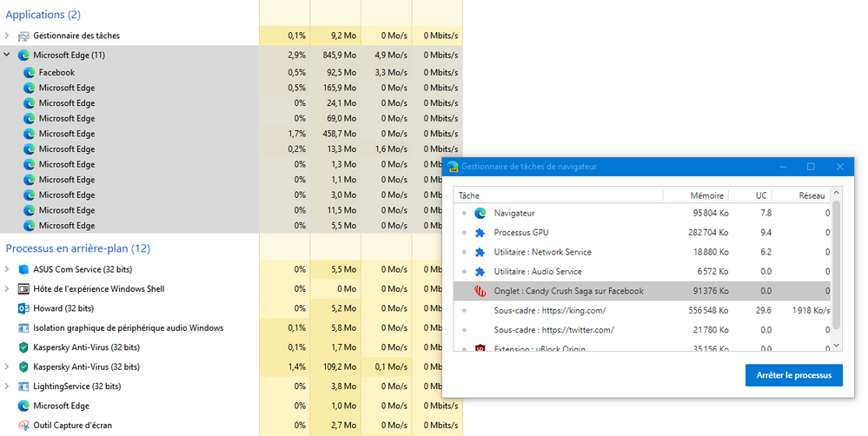Click the 29.6 UC value for king.com

coord(764,310)
